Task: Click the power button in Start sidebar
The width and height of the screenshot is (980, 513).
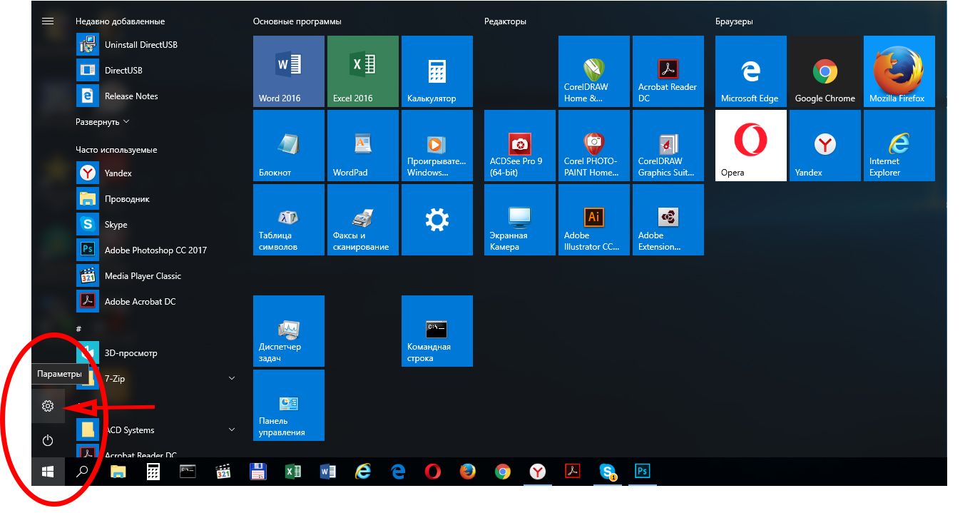Action: [48, 440]
